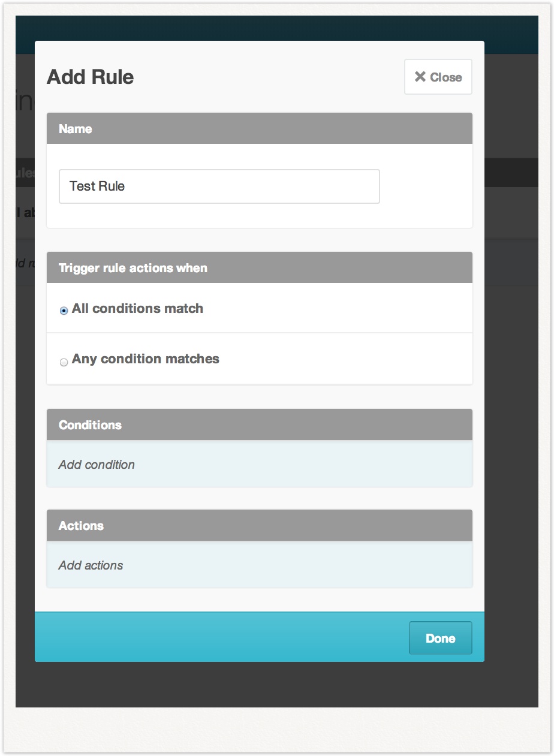Select the Any condition matches radio
Screen dimensions: 554x756
[x=64, y=362]
